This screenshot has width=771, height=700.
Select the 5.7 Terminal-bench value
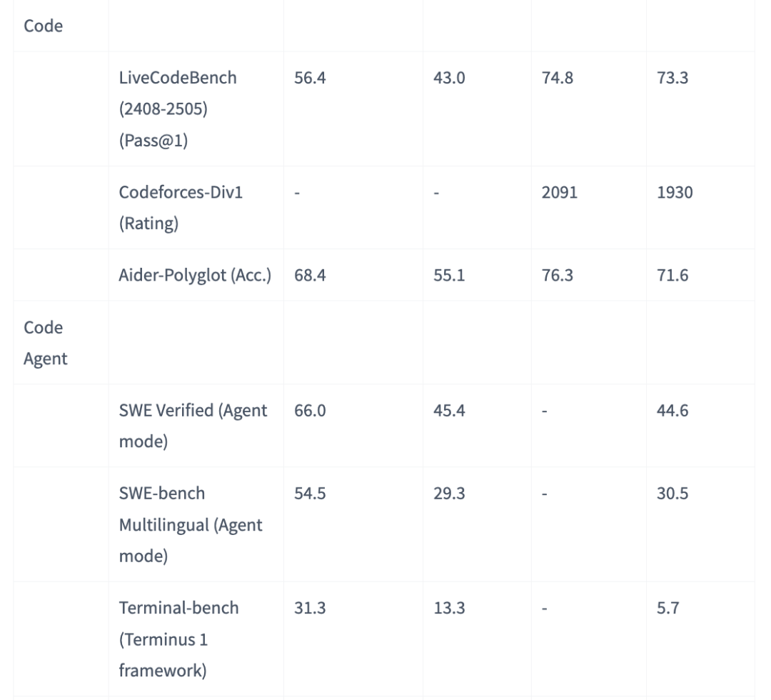pyautogui.click(x=667, y=608)
